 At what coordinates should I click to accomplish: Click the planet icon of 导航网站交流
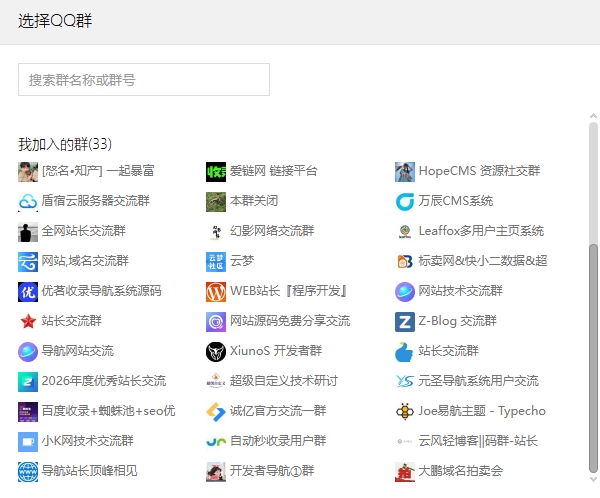pyautogui.click(x=28, y=352)
